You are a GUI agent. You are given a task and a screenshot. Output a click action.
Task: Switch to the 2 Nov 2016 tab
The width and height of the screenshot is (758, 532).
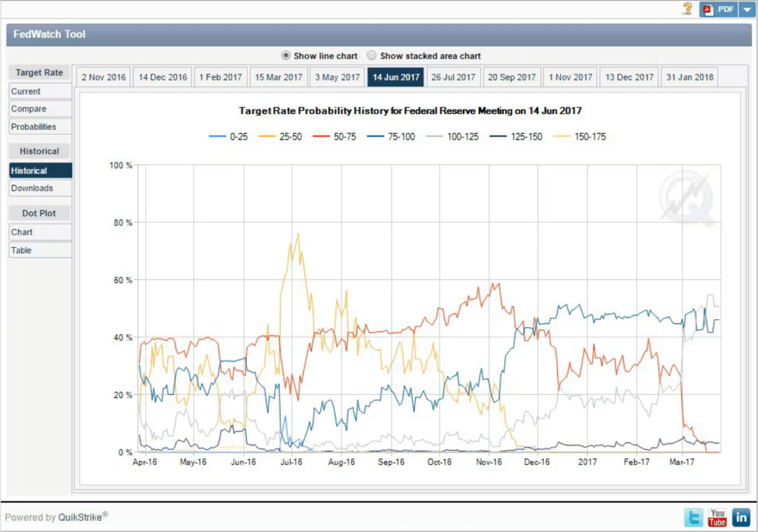click(104, 77)
